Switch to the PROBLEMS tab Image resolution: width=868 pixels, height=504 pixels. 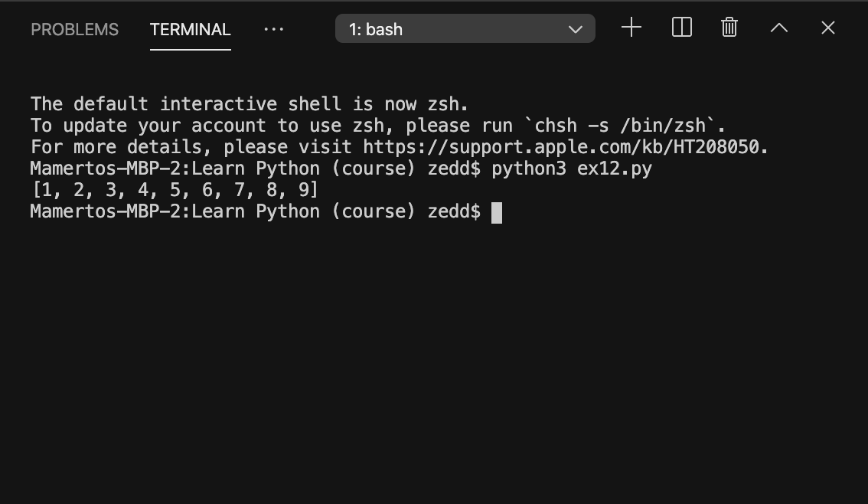[x=74, y=29]
